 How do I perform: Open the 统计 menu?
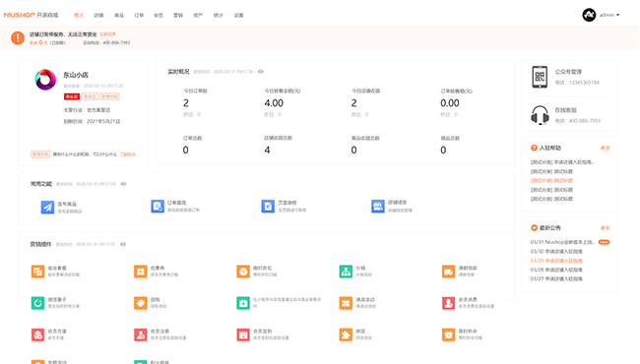pos(219,15)
